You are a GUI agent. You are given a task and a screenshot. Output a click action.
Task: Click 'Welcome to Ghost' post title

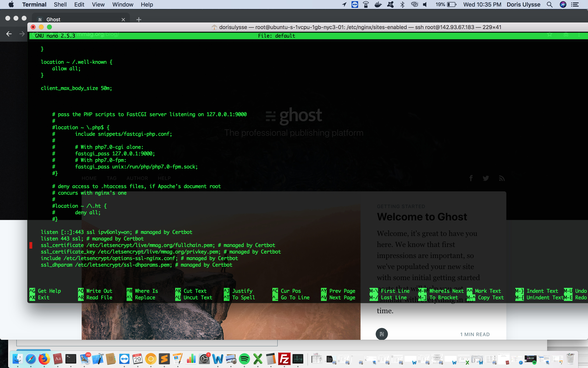(x=422, y=217)
